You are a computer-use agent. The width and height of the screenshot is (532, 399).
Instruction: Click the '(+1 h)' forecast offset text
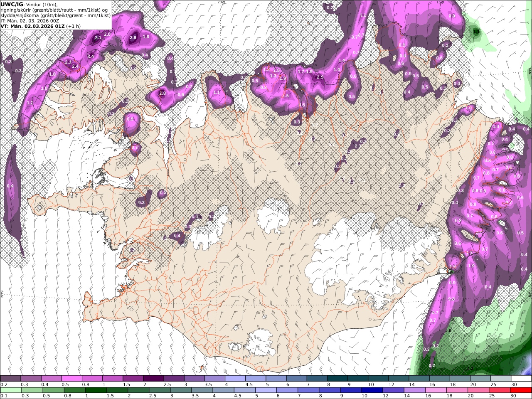click(x=74, y=26)
